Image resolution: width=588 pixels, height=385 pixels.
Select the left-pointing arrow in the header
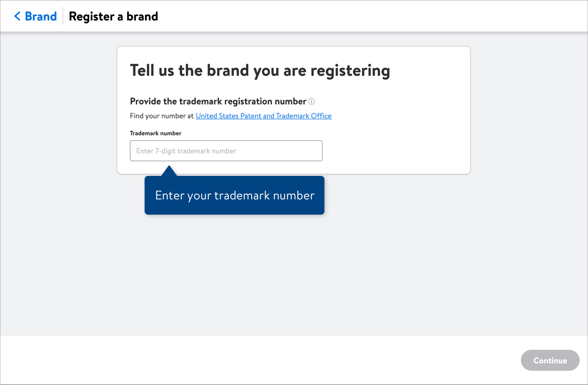coord(17,16)
